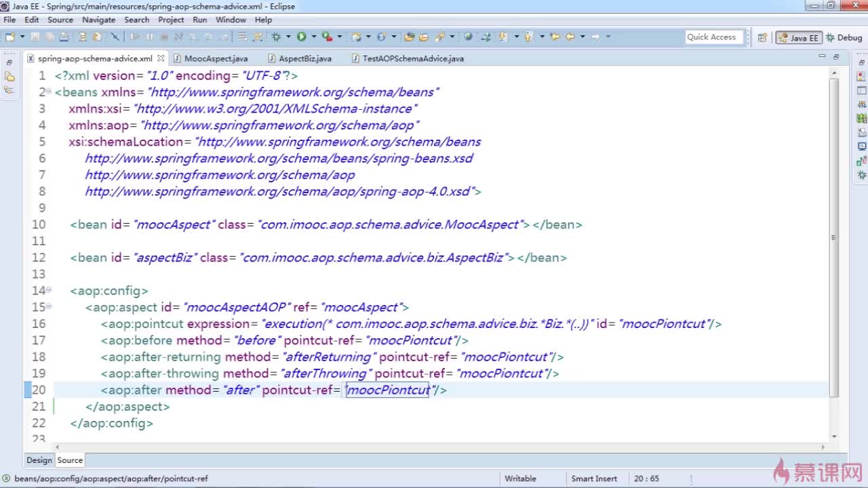
Task: Switch to TestAOPSchemaAdvice.java editor tab
Action: [x=408, y=58]
